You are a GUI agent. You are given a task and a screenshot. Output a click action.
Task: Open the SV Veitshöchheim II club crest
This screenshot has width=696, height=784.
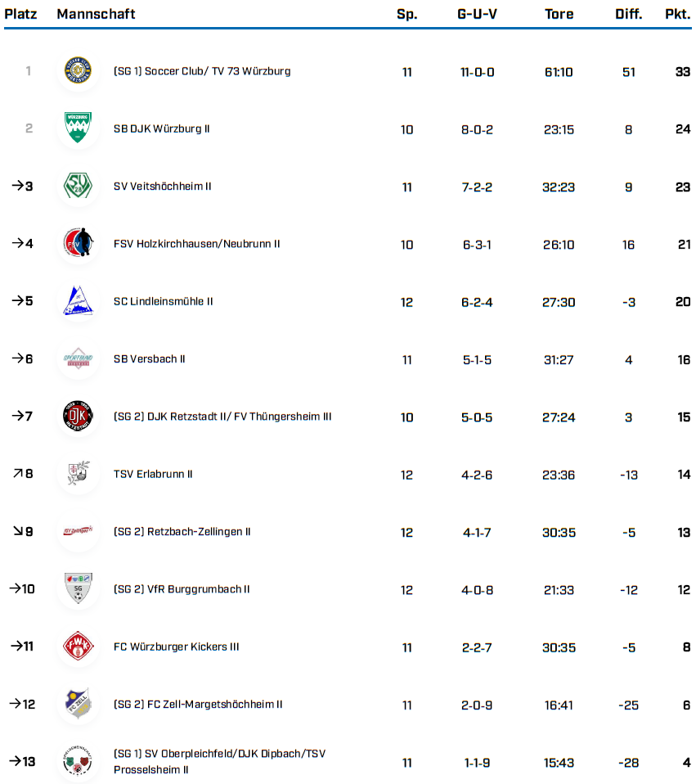pos(79,187)
